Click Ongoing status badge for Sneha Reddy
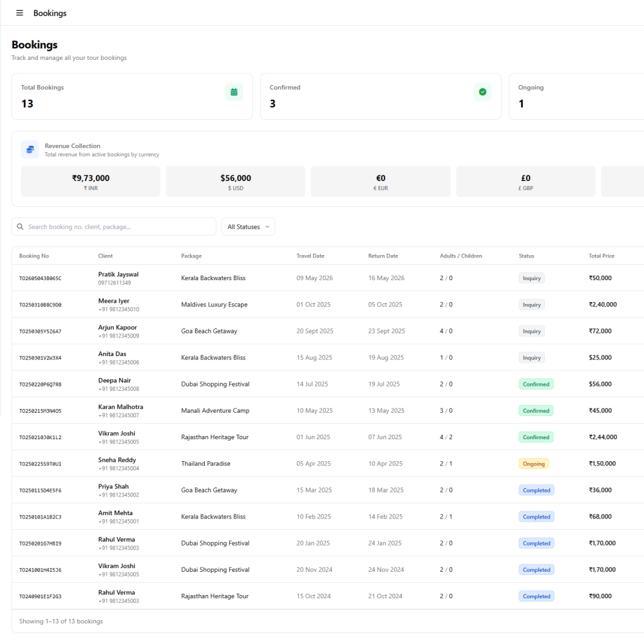 [x=534, y=464]
